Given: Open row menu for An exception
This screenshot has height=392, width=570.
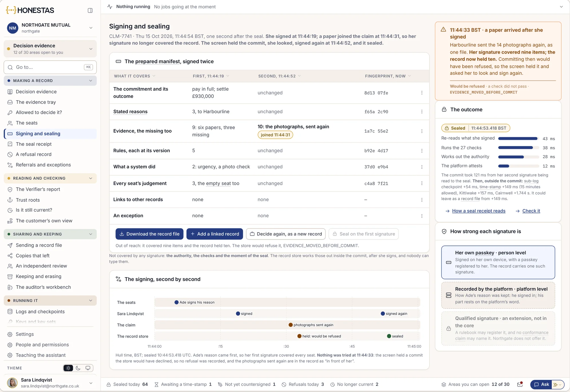Looking at the screenshot, I should (x=422, y=216).
